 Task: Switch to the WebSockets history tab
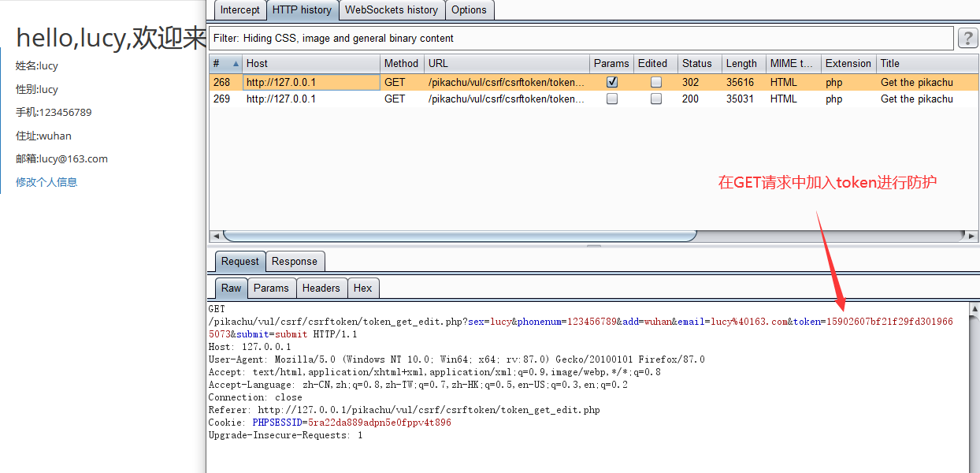[392, 9]
